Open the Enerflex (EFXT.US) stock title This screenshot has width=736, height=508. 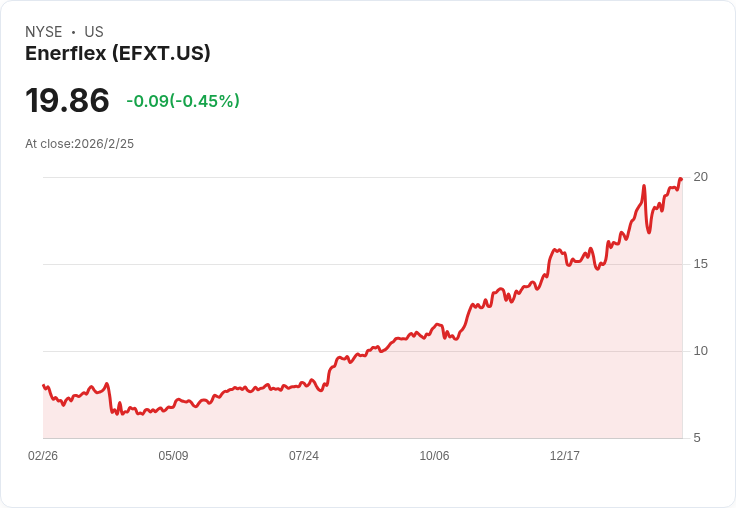(118, 54)
